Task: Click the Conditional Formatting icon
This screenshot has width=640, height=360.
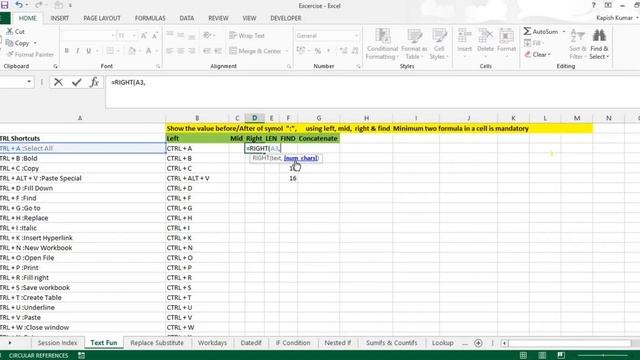Action: pos(382,36)
